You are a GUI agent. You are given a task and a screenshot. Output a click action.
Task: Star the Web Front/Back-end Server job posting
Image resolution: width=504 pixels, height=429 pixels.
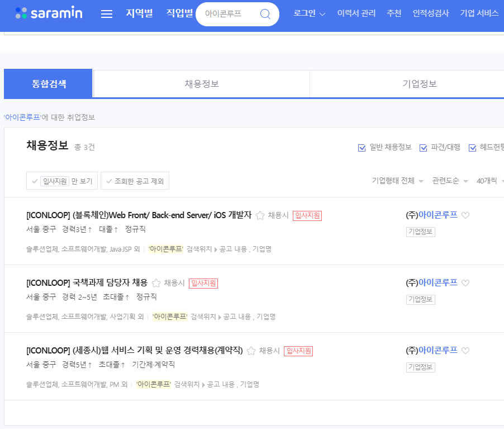(x=260, y=215)
